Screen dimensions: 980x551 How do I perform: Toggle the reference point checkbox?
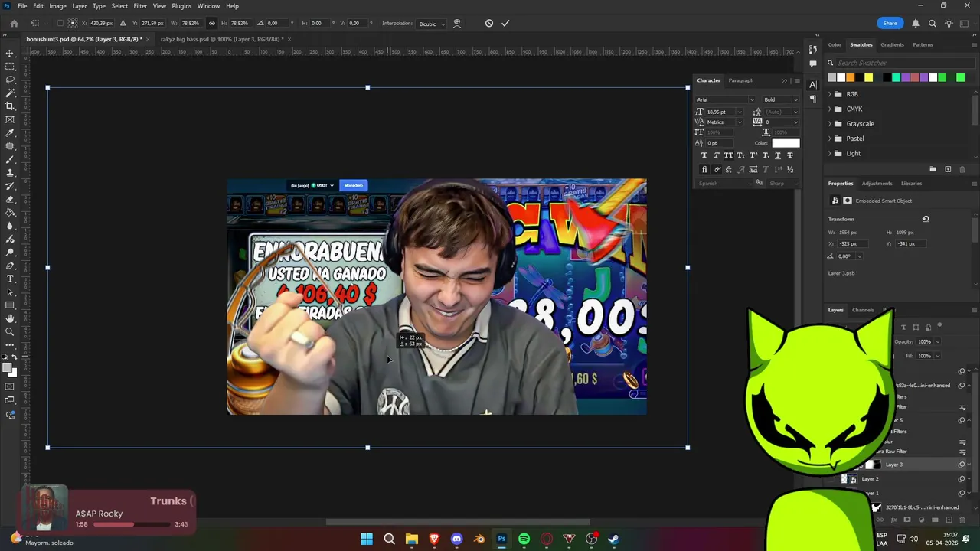coord(61,23)
